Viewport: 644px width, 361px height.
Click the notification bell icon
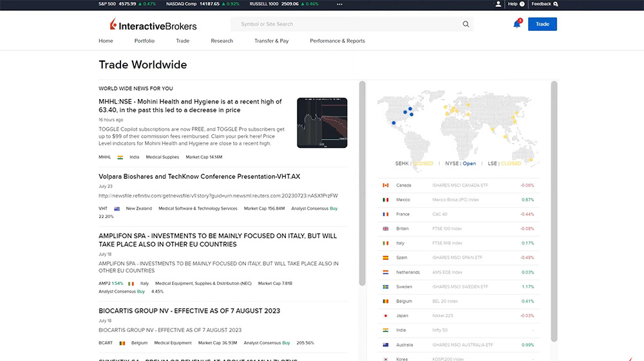click(516, 24)
